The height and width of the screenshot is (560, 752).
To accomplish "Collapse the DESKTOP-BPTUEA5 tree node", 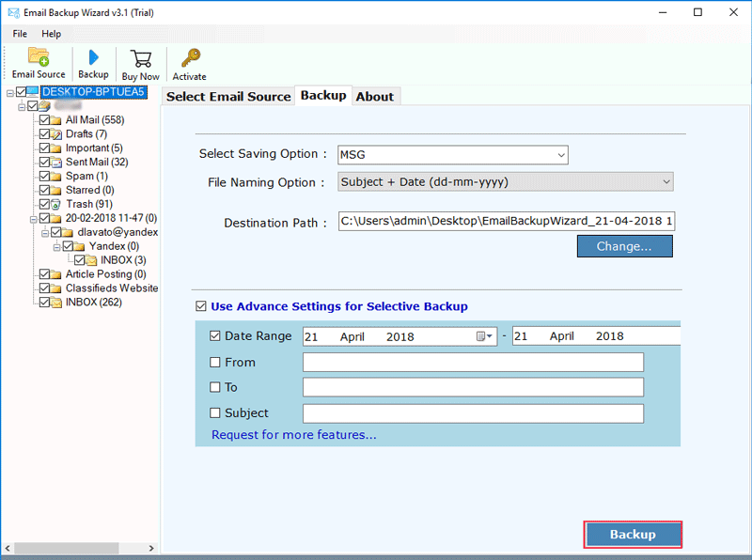I will 10,93.
